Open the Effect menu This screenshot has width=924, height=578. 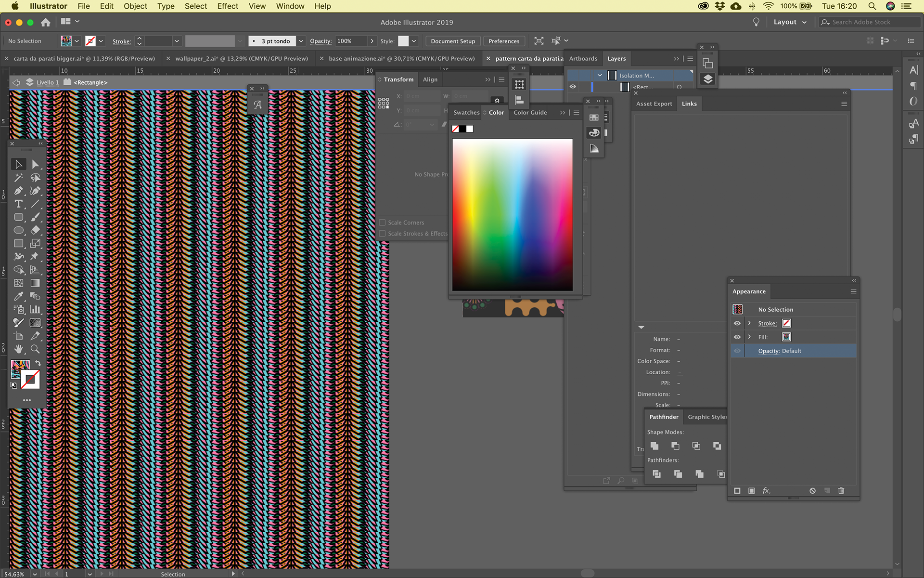pos(228,6)
